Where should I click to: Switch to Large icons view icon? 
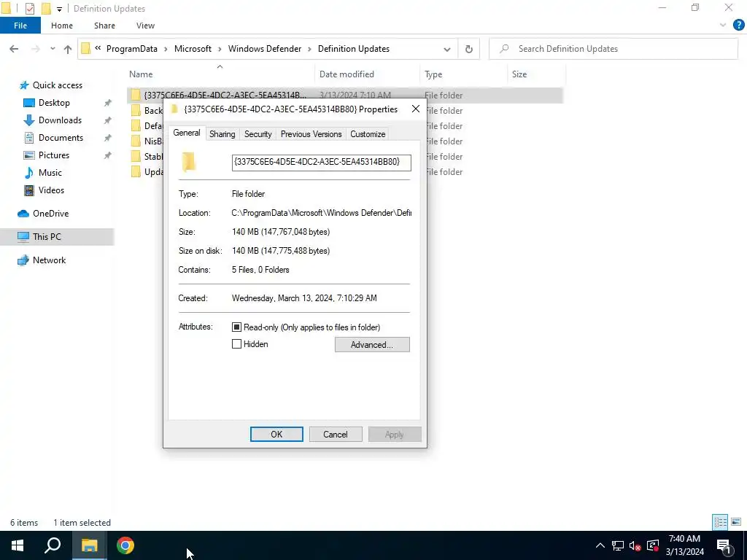(x=736, y=522)
